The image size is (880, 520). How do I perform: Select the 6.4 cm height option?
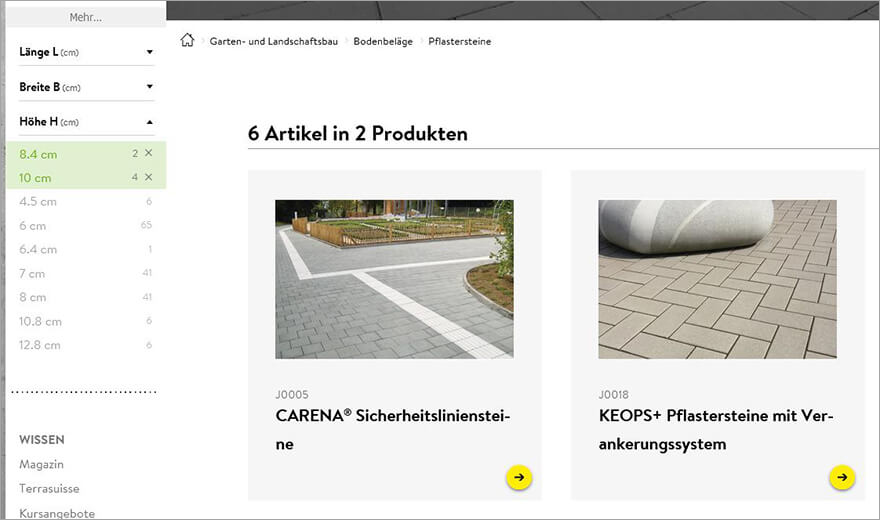(x=86, y=249)
